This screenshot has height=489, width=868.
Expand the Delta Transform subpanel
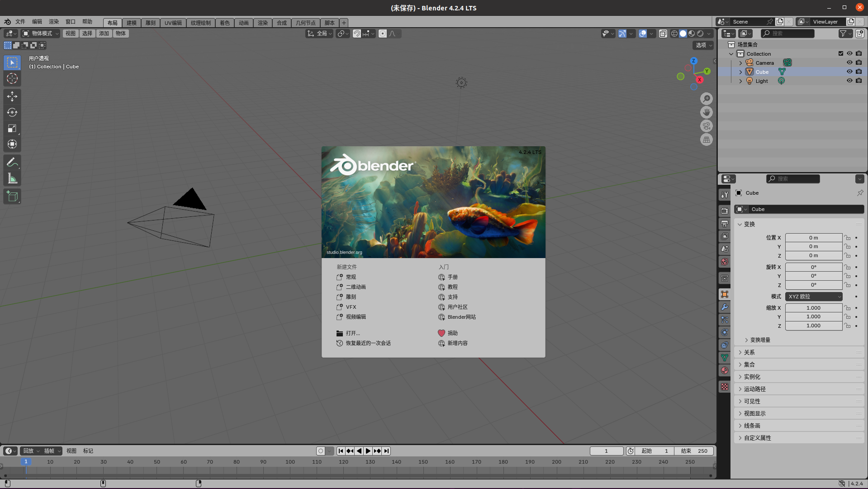click(x=760, y=340)
